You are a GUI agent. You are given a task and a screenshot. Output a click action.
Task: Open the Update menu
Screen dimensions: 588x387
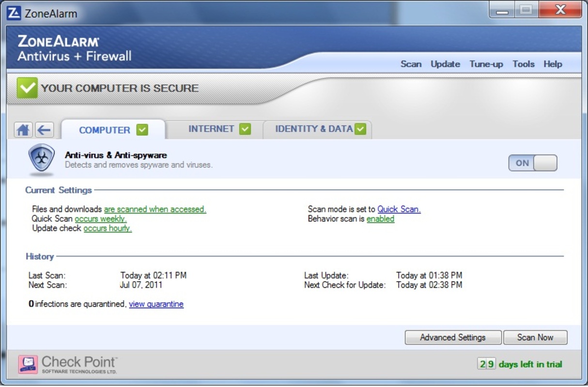[445, 64]
